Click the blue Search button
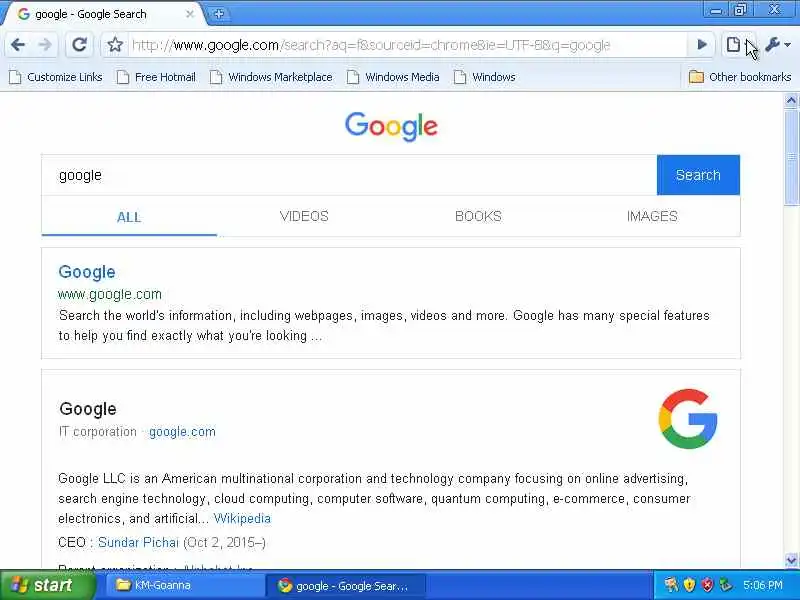 (x=698, y=175)
